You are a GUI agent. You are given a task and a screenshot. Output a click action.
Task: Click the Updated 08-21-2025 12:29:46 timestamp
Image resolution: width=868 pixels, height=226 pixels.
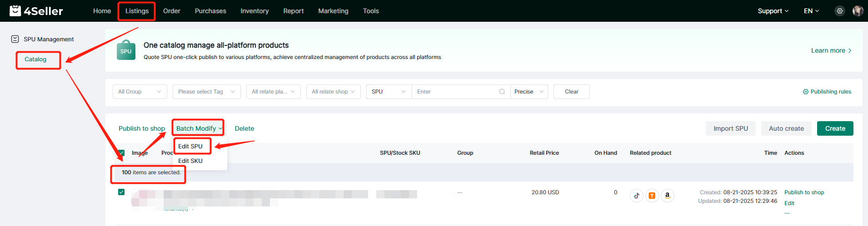click(738, 201)
